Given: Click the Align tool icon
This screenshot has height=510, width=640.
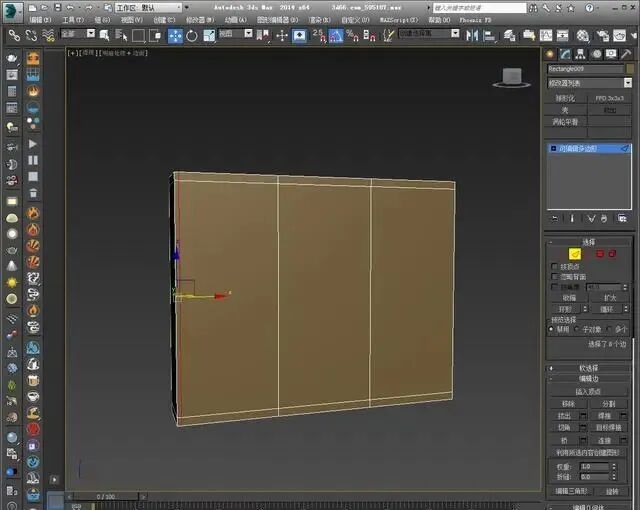Looking at the screenshot, I should click(489, 36).
